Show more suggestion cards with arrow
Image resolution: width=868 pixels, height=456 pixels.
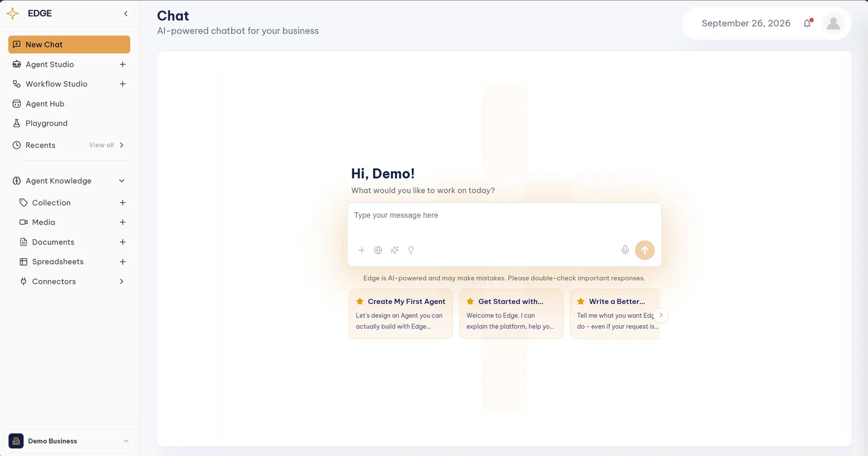[661, 315]
